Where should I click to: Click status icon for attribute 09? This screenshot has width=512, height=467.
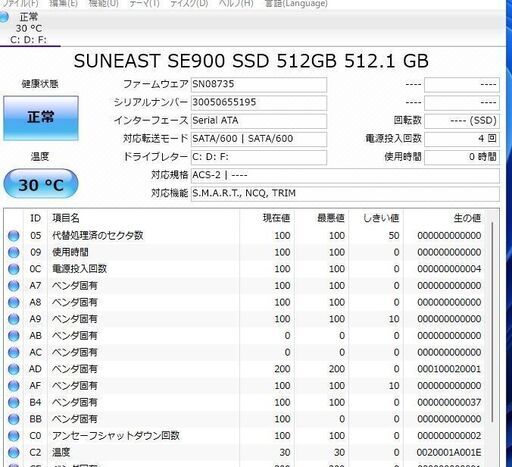pyautogui.click(x=14, y=253)
